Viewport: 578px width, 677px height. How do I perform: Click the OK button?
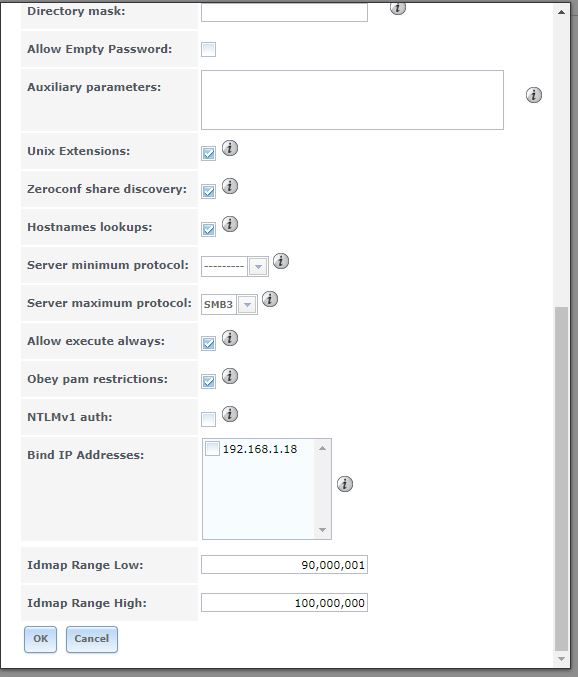click(x=41, y=639)
